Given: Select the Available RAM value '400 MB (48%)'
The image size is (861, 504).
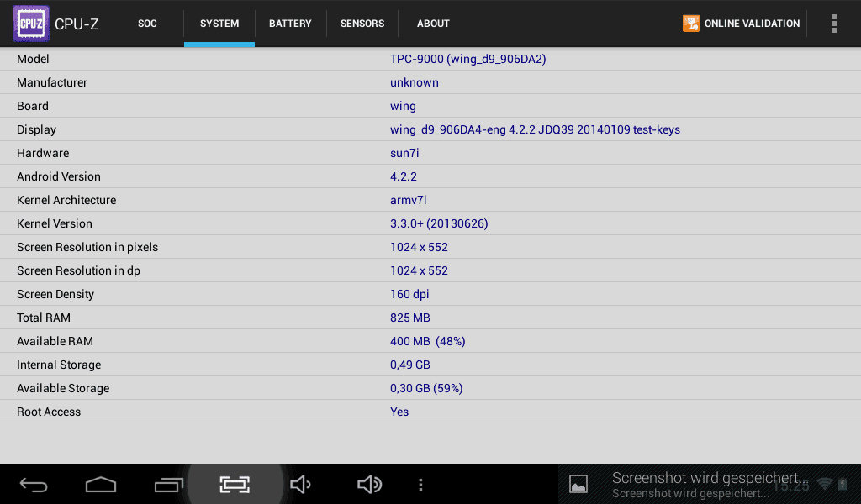Looking at the screenshot, I should pyautogui.click(x=428, y=341).
